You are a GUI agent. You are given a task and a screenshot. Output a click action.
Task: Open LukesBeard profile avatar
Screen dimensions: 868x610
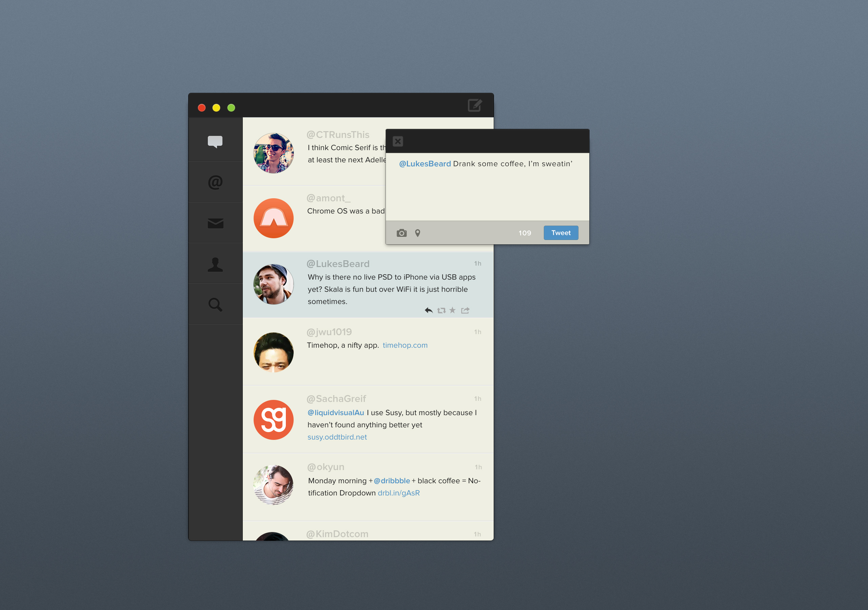pyautogui.click(x=273, y=284)
